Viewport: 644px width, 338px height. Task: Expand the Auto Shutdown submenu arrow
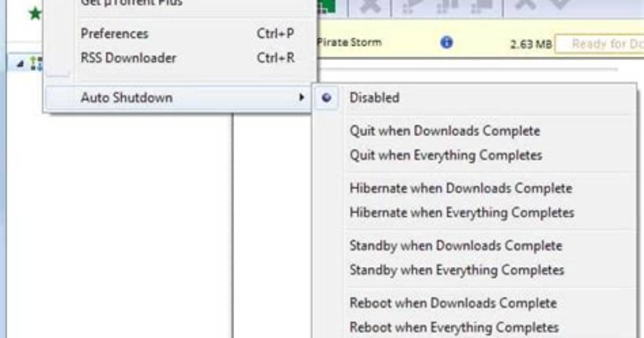pos(302,97)
